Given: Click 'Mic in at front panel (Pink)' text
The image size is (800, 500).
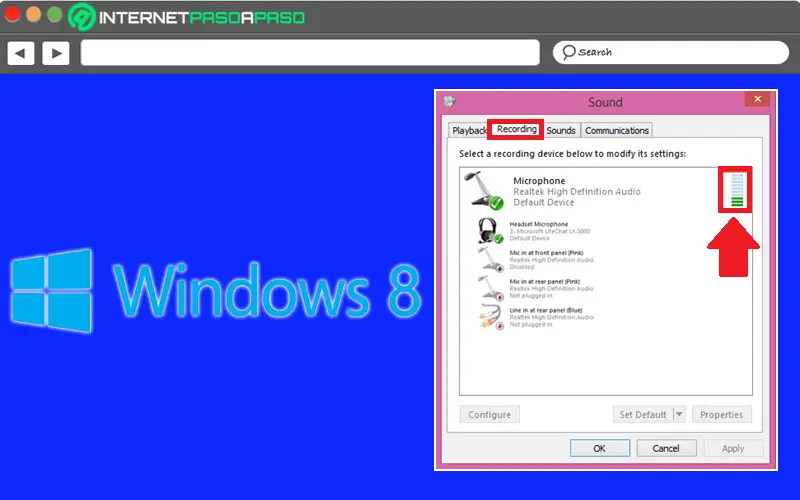Looking at the screenshot, I should pyautogui.click(x=546, y=253).
